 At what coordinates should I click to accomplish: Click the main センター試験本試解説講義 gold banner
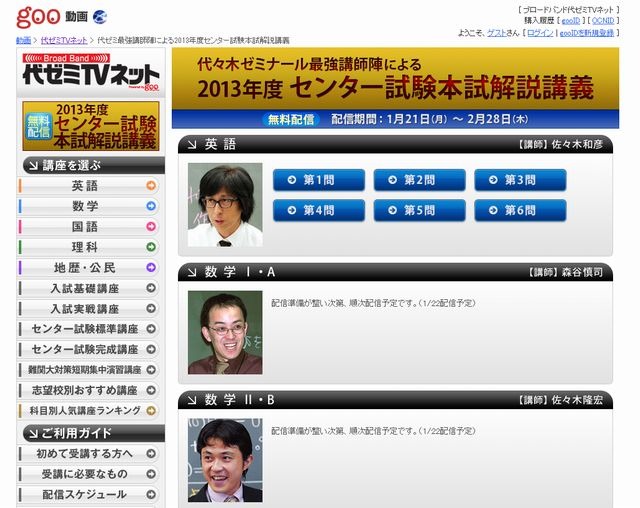tap(395, 88)
